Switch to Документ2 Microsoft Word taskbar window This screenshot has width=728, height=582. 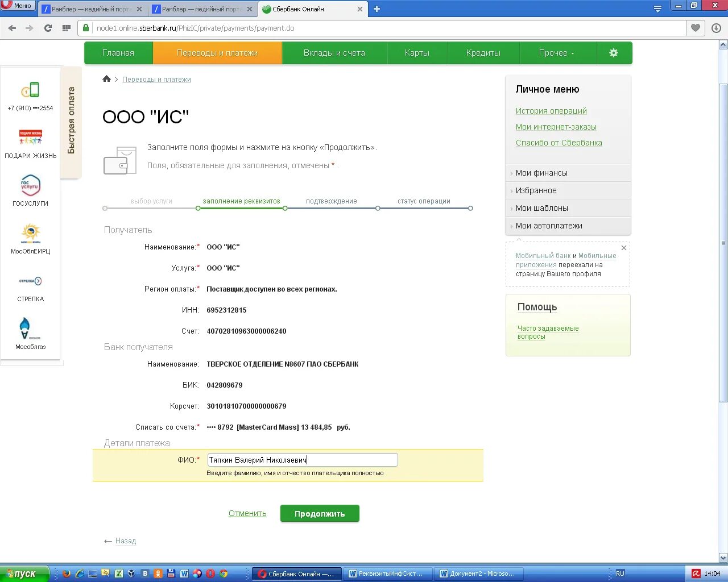click(479, 573)
